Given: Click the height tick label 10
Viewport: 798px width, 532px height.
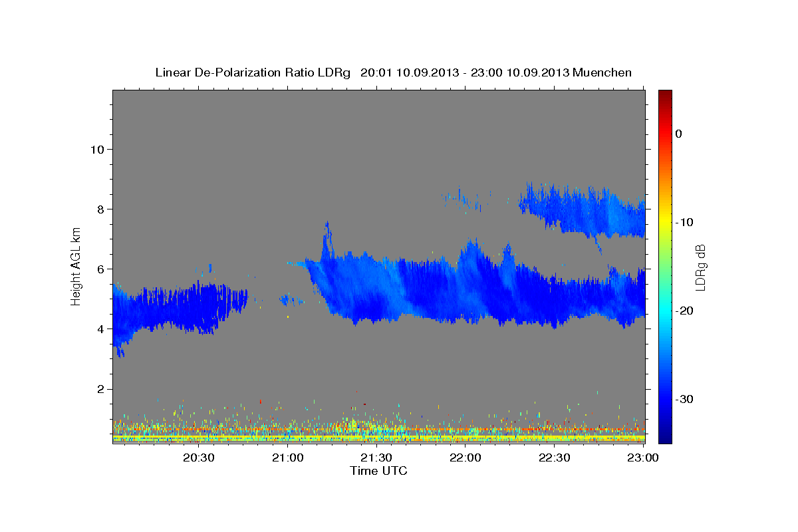Looking at the screenshot, I should [96, 149].
